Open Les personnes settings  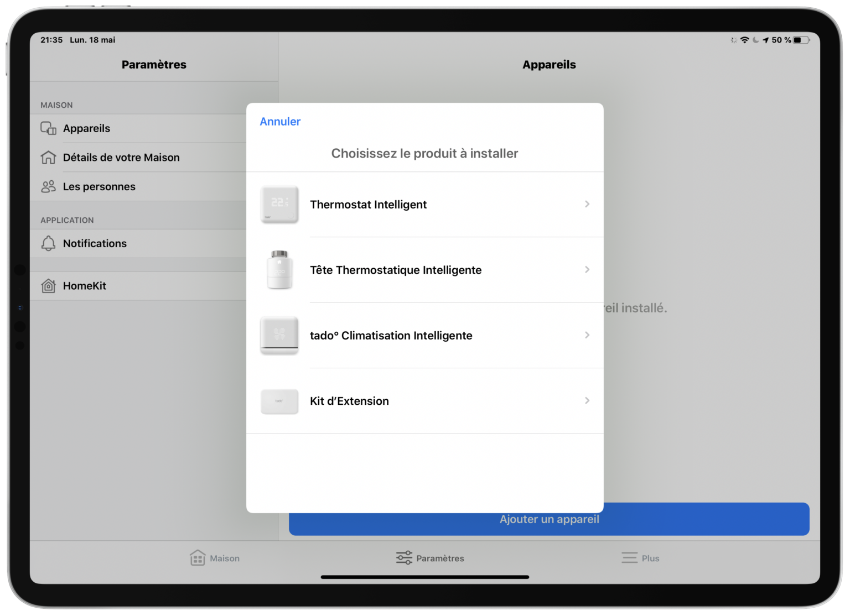pos(138,187)
